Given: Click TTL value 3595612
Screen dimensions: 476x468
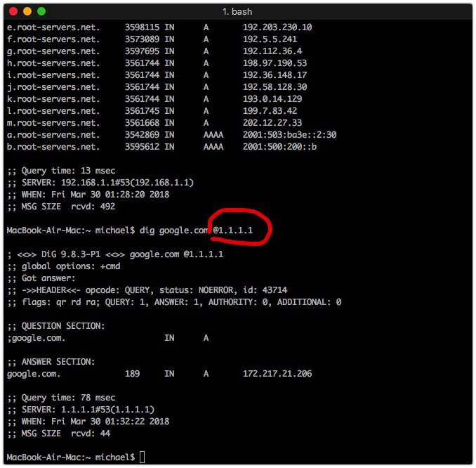Looking at the screenshot, I should tap(142, 147).
